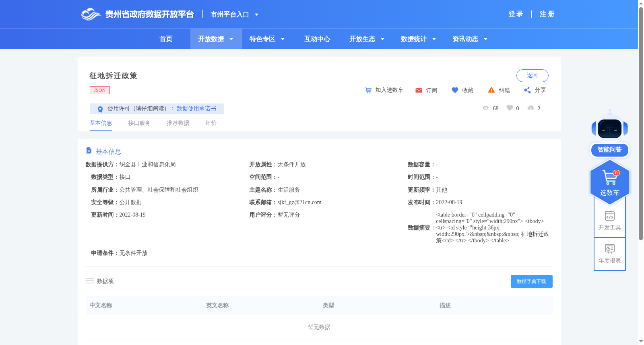Click the provider text 织金县工业和信息化局
The height and width of the screenshot is (345, 644).
pyautogui.click(x=147, y=165)
